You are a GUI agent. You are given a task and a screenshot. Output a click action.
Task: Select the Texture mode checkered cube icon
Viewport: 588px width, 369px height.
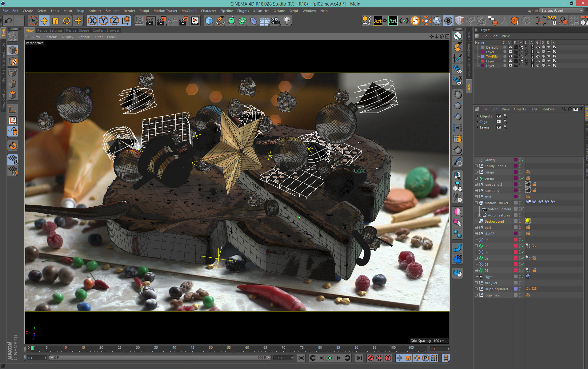[13, 61]
